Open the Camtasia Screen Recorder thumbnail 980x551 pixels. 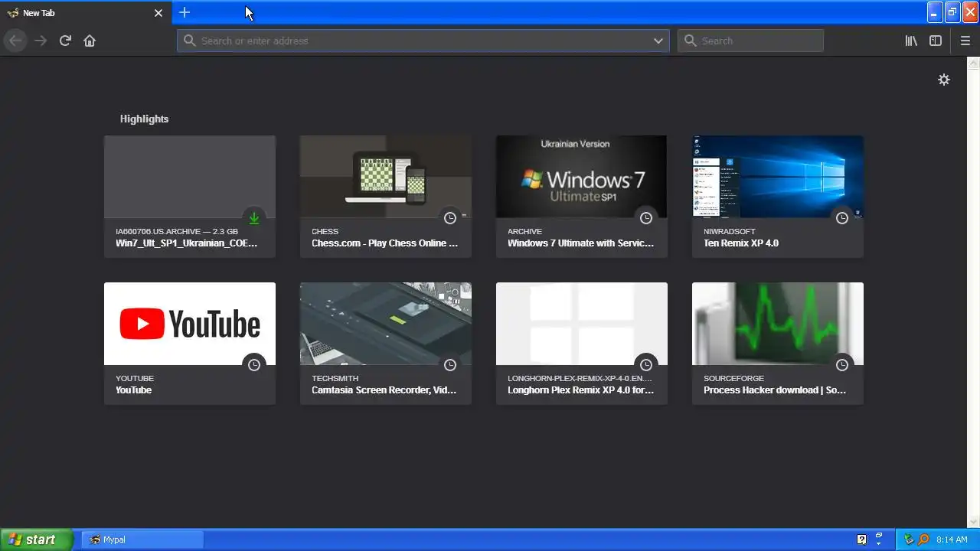pos(386,324)
